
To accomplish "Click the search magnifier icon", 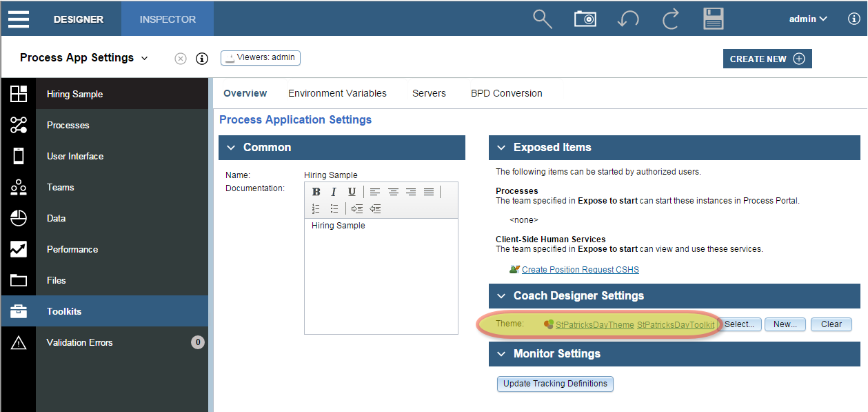I will (543, 19).
